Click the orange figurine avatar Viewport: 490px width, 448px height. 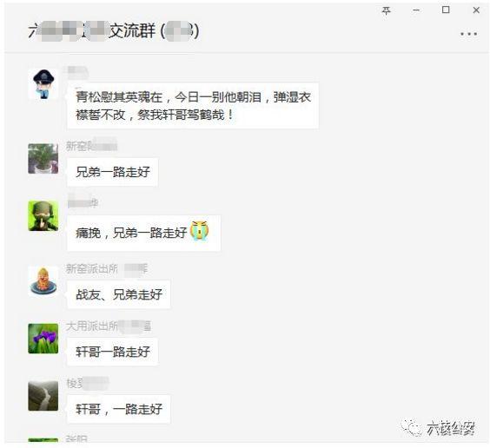click(x=43, y=281)
